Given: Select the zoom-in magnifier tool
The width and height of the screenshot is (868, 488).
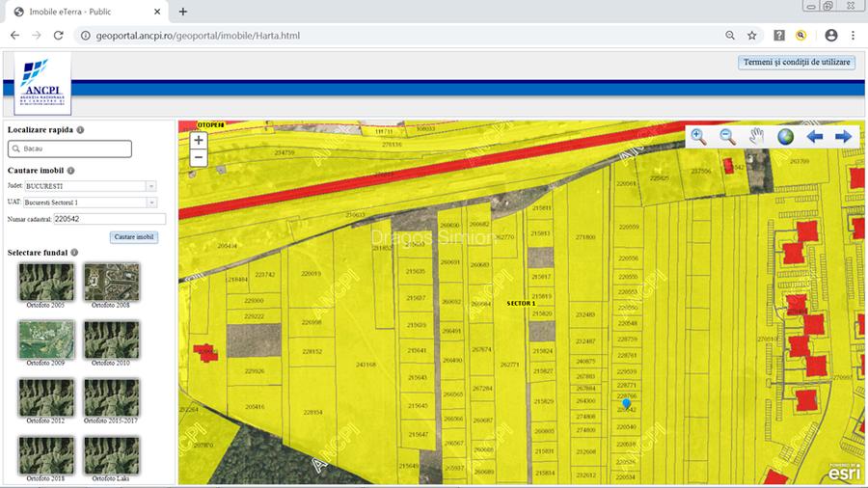Looking at the screenshot, I should coord(698,136).
